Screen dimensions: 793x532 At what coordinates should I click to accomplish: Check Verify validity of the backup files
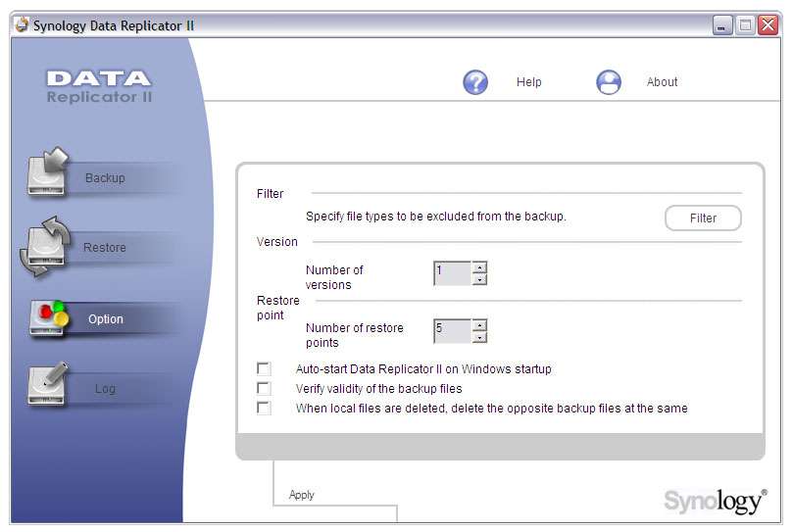point(264,388)
